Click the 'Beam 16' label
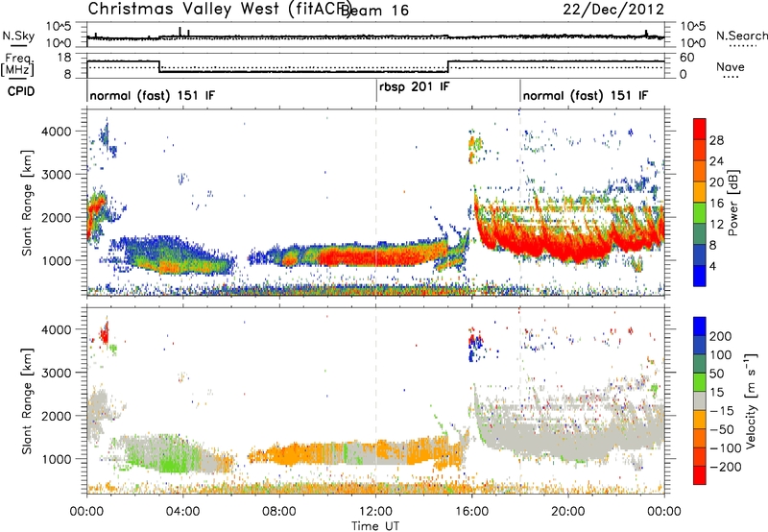This screenshot has height=532, width=768. coord(374,10)
